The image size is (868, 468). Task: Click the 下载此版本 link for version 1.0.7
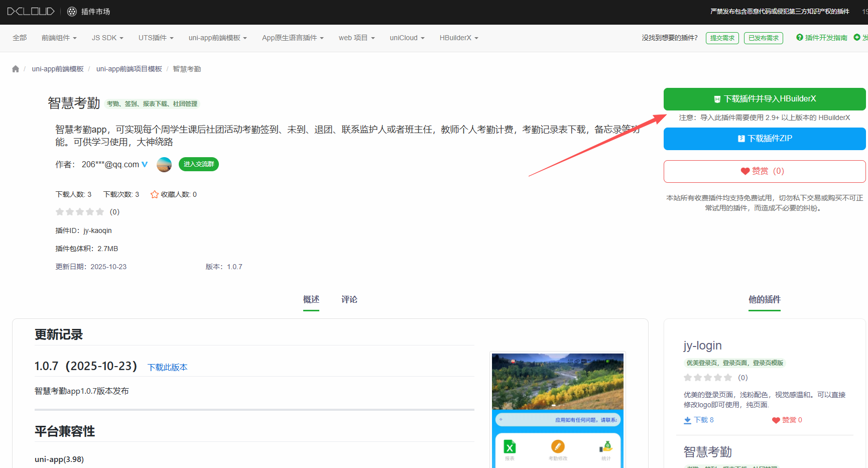click(x=167, y=367)
